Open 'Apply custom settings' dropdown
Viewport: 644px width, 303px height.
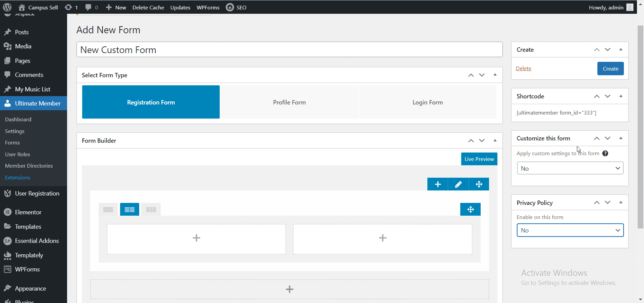(570, 168)
